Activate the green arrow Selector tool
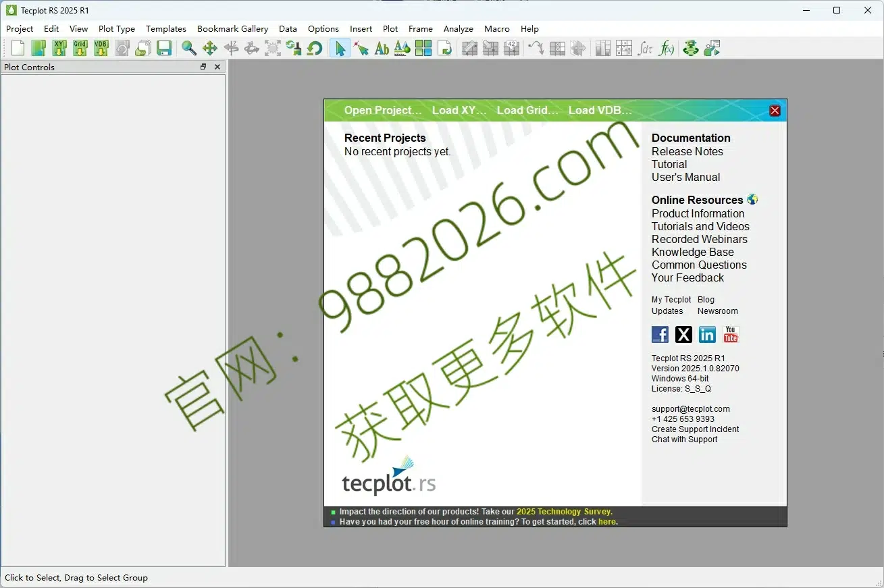The image size is (884, 588). coord(340,48)
